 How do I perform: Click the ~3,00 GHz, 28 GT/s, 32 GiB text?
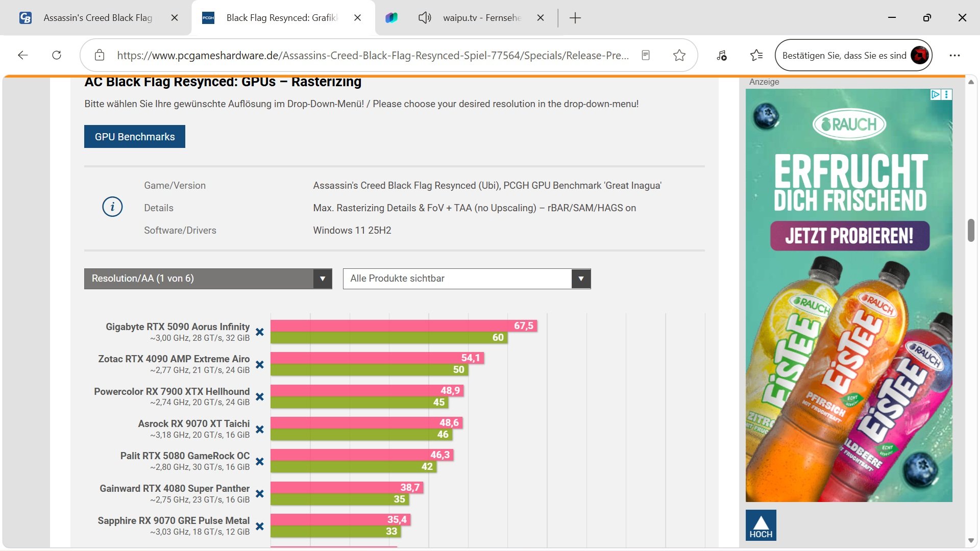pyautogui.click(x=200, y=338)
